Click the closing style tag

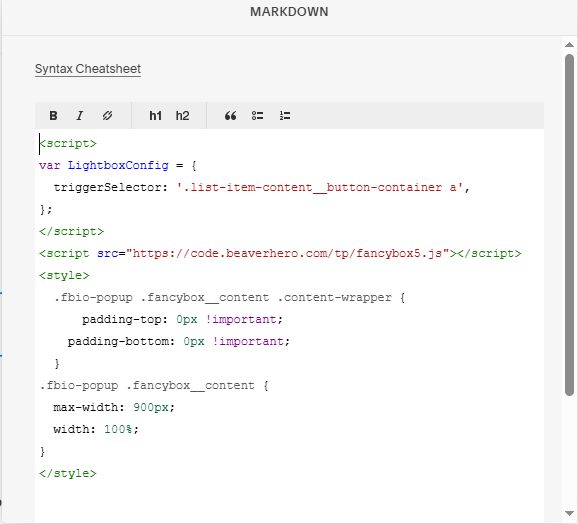pos(68,473)
